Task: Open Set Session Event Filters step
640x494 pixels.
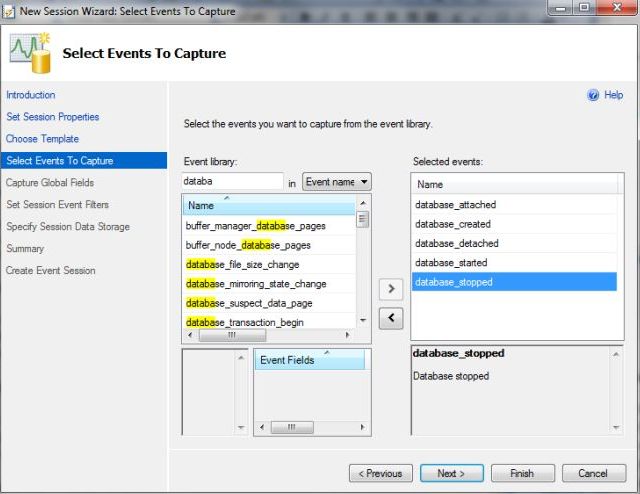Action: pyautogui.click(x=58, y=205)
